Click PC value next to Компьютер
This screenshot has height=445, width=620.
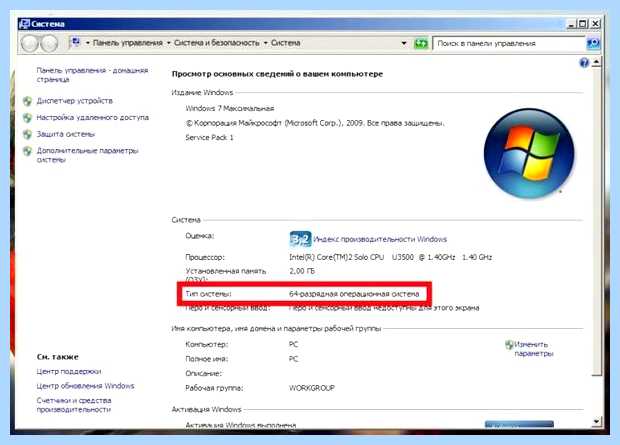293,345
